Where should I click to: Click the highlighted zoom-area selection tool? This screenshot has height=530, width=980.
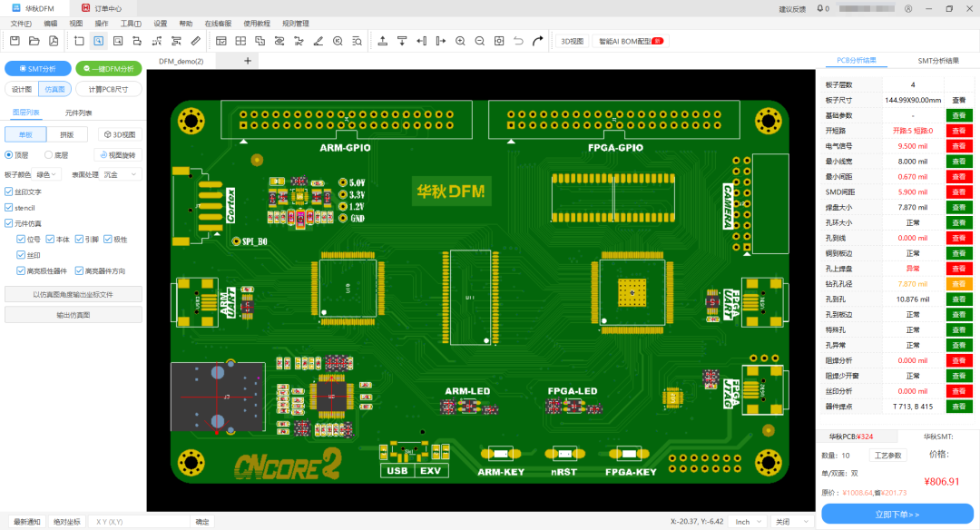click(x=99, y=41)
